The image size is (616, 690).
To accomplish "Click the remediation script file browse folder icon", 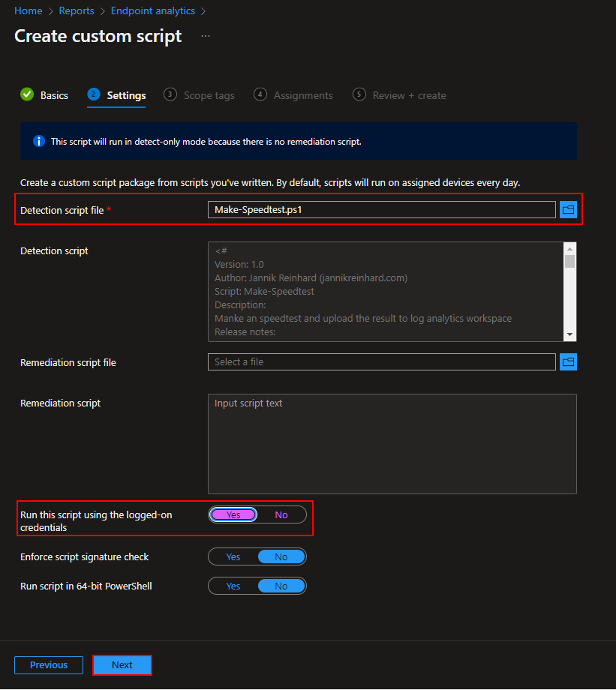I will [x=568, y=362].
